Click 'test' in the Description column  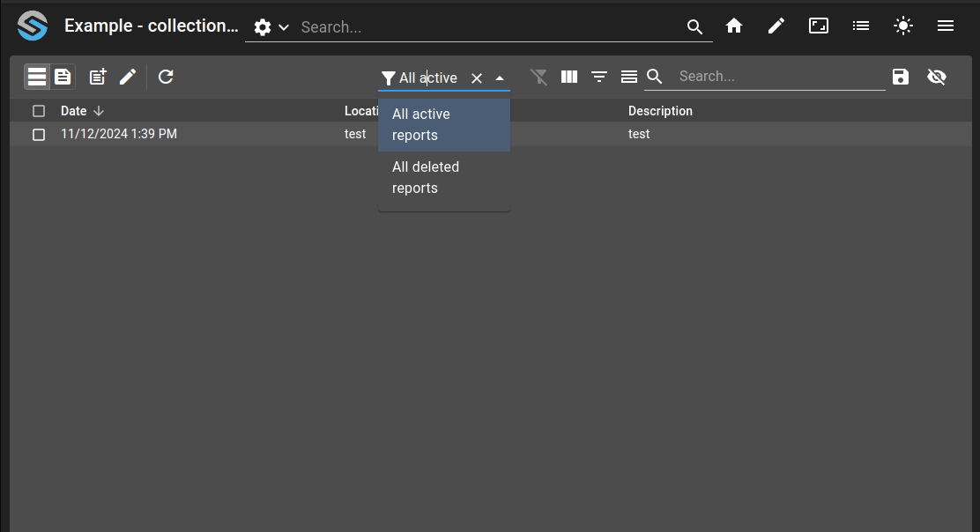click(639, 134)
